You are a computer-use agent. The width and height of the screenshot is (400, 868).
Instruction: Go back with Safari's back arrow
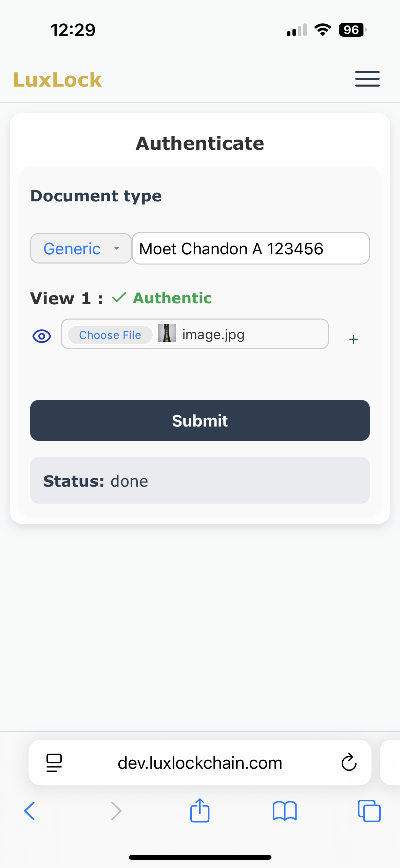coord(30,811)
